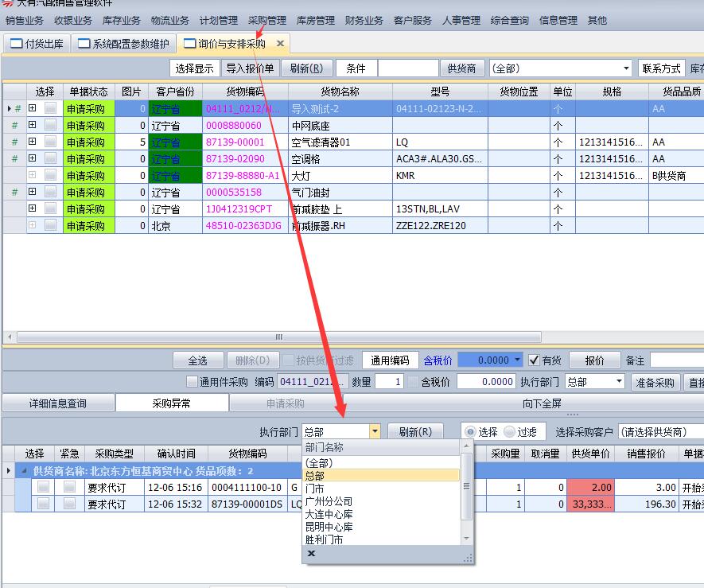Click the upper grid scroll-left arrow

(10, 337)
